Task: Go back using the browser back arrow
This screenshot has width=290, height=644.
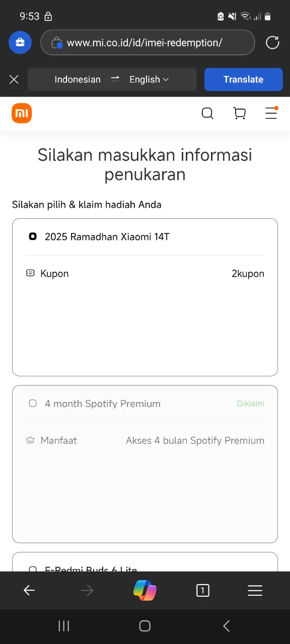Action: pos(29,590)
